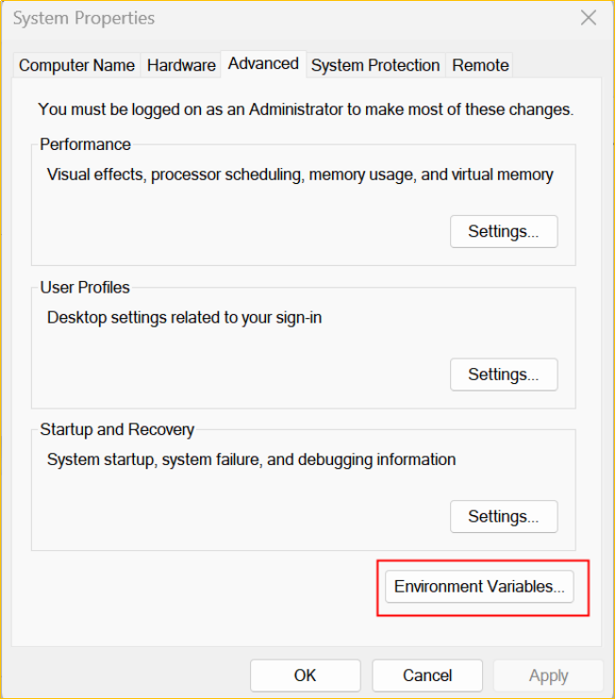This screenshot has width=616, height=700.
Task: Click the Apply button
Action: tap(548, 675)
